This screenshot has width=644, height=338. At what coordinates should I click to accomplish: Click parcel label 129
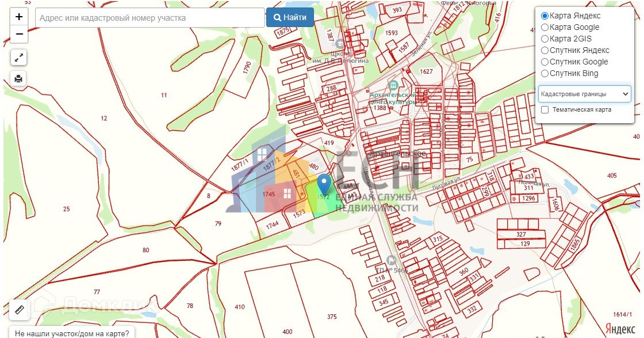(526, 244)
